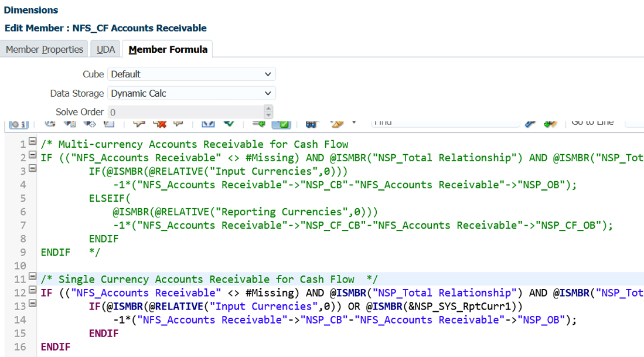Click the Edit Member title heading
The image size is (644, 357).
point(105,28)
